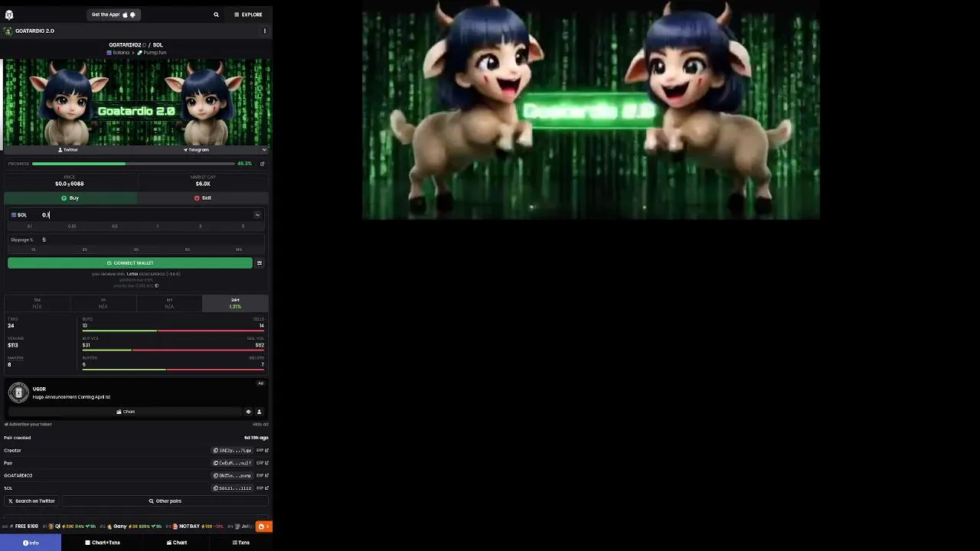Screen dimensions: 980x551
Task: Open Creator address in explorer (EXP)
Action: tap(263, 451)
